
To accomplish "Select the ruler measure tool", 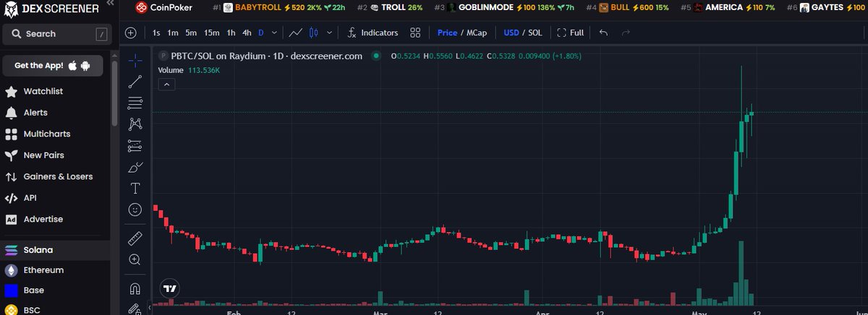I will coord(135,238).
